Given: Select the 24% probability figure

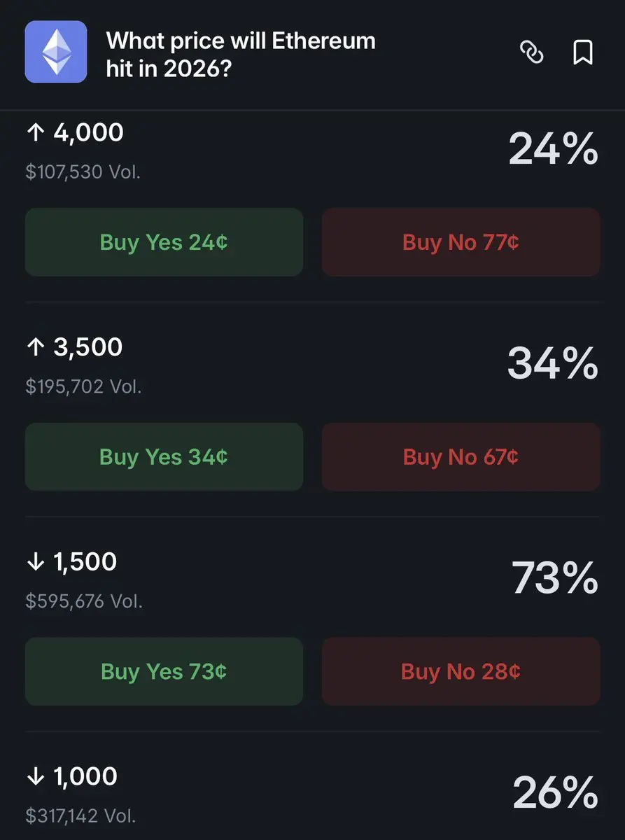Looking at the screenshot, I should point(553,150).
